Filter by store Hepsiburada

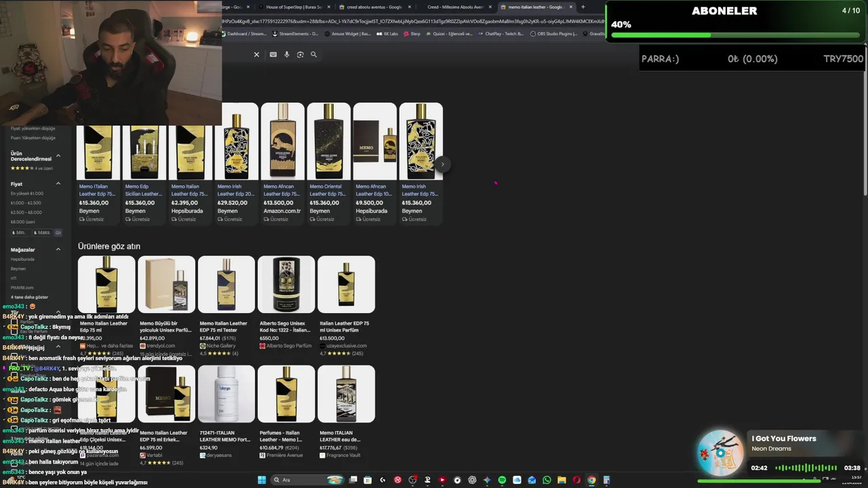[22, 259]
